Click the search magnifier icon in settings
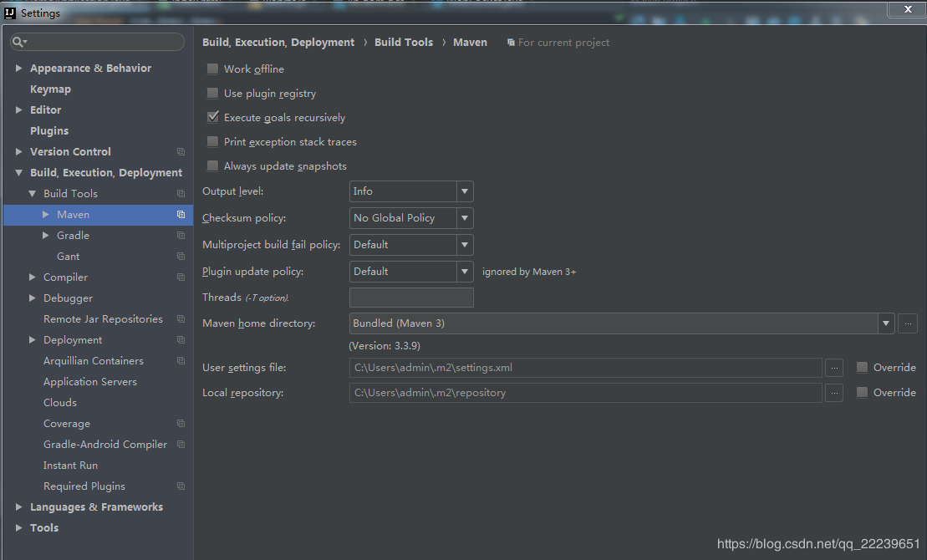The height and width of the screenshot is (560, 927). tap(18, 42)
